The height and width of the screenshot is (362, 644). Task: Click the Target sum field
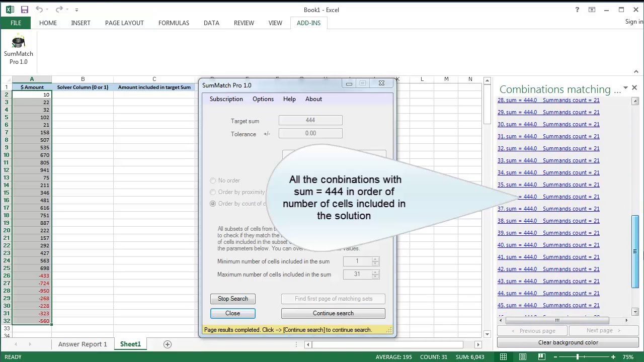pos(310,120)
